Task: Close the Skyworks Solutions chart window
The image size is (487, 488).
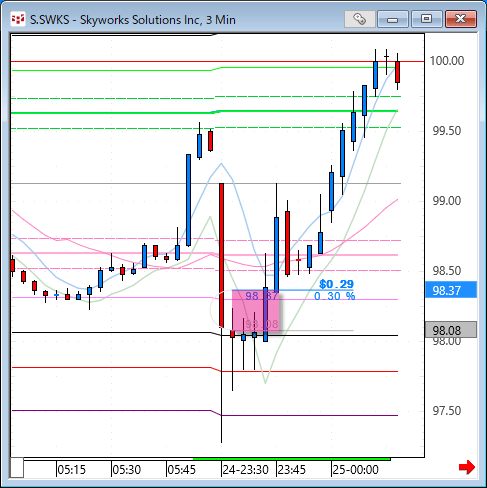Action: 460,19
